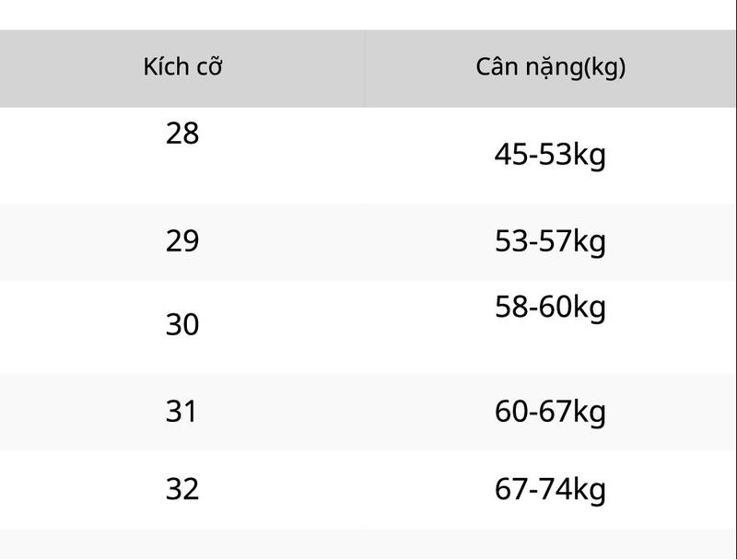Select size 30 cell

pyautogui.click(x=182, y=324)
